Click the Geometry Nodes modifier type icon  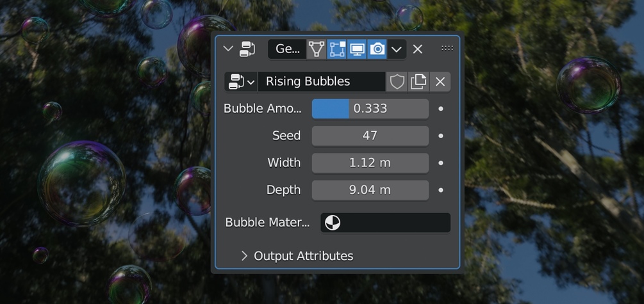pos(247,49)
